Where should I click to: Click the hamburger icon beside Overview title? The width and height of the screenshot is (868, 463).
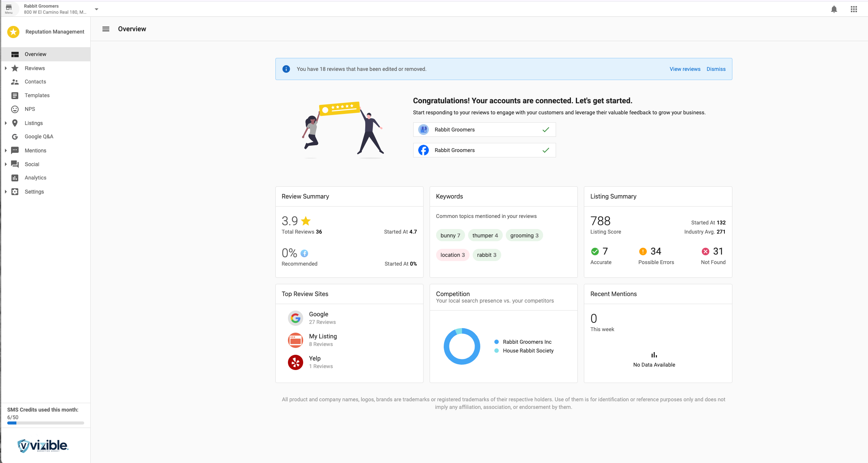pyautogui.click(x=106, y=29)
